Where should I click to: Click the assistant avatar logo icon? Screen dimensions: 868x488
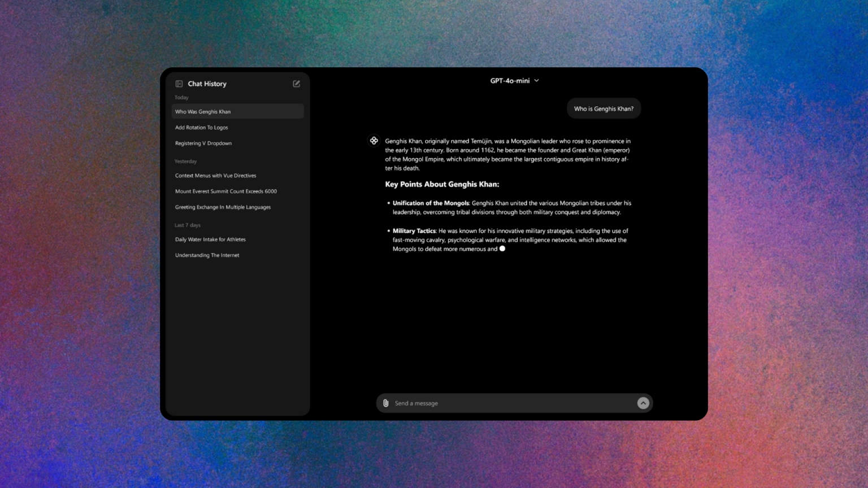coord(374,141)
